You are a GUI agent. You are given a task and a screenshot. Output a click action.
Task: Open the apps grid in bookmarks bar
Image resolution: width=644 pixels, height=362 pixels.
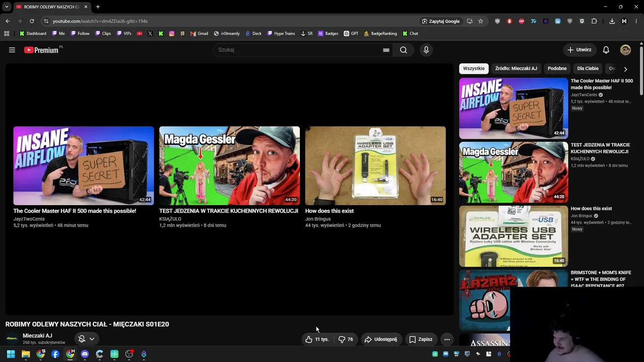coord(7,34)
